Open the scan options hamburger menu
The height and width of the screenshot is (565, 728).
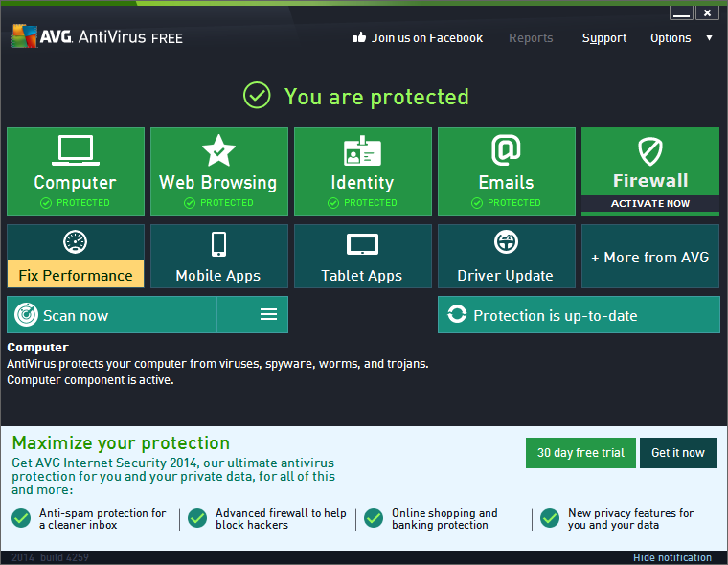click(x=268, y=315)
